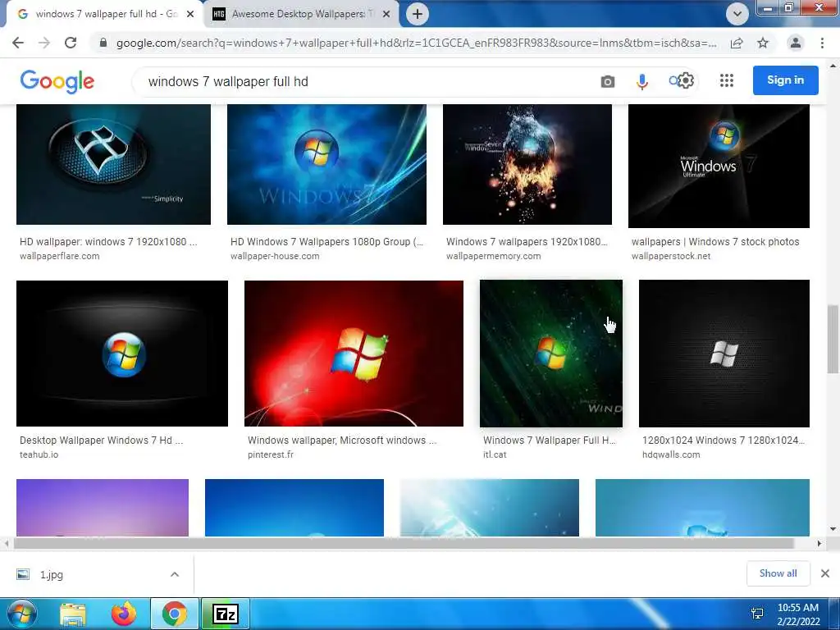
Task: Close the Awesome Desktop Wallpapers tab
Action: coord(386,14)
